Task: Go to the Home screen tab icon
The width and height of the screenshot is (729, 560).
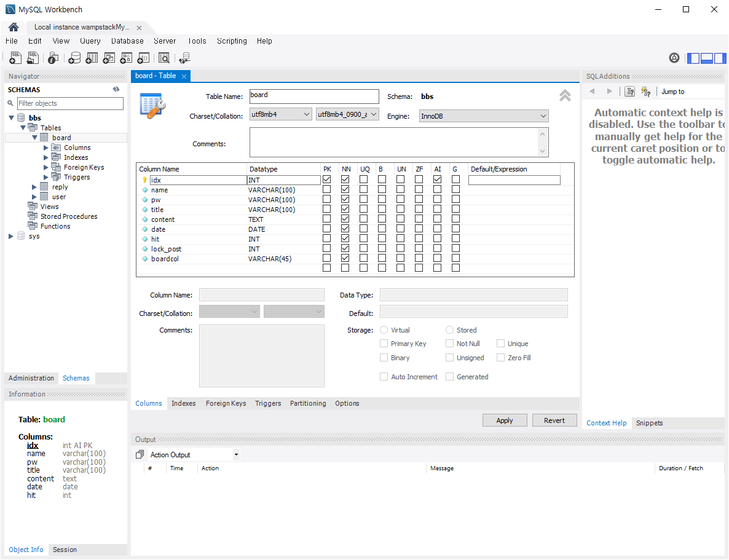Action: pos(14,27)
